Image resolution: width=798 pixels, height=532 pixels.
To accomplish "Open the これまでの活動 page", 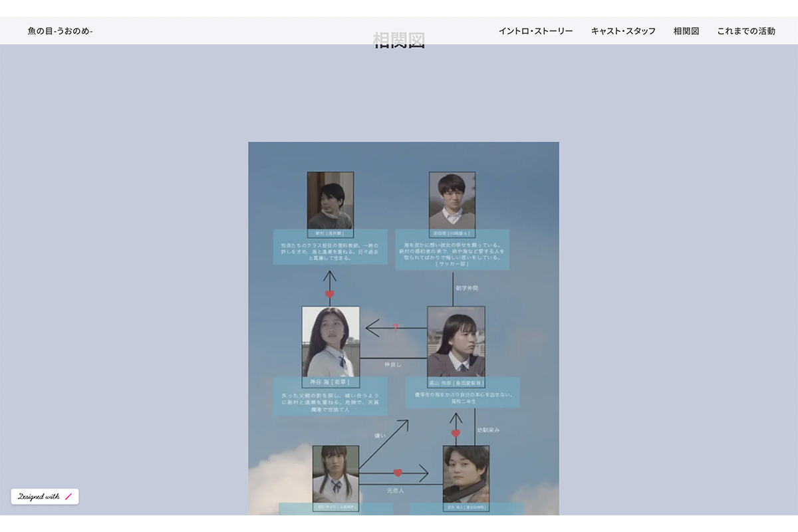I will point(746,31).
